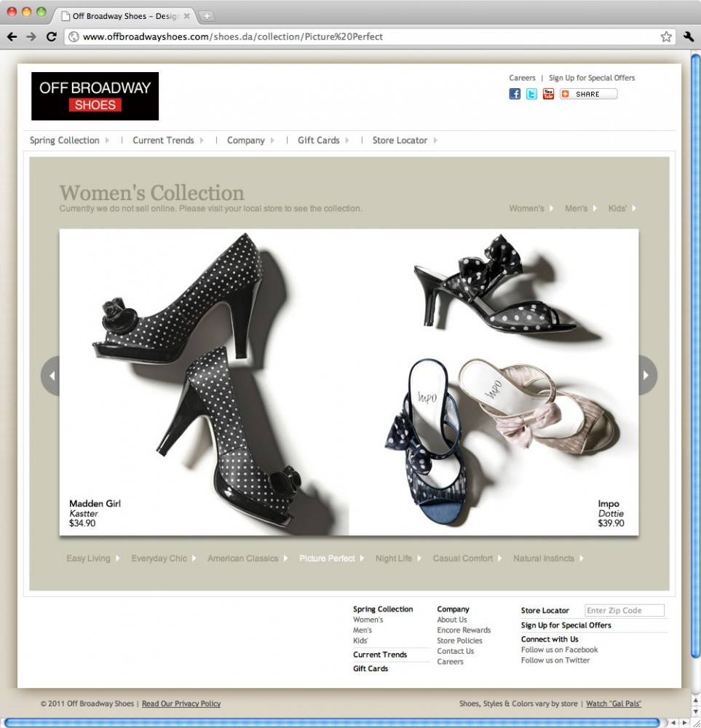Viewport: 701px width, 728px height.
Task: Switch to Kids' collection tab
Action: [x=617, y=208]
